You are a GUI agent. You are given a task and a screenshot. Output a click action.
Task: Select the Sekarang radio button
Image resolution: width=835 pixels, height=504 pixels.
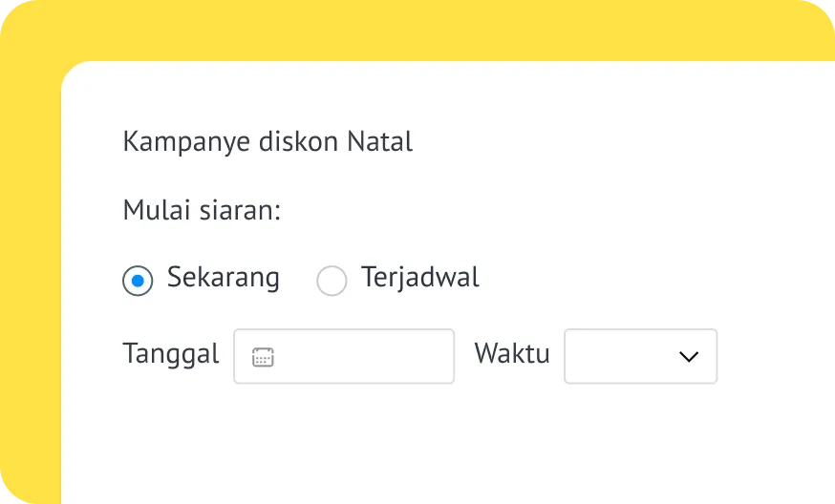click(138, 281)
